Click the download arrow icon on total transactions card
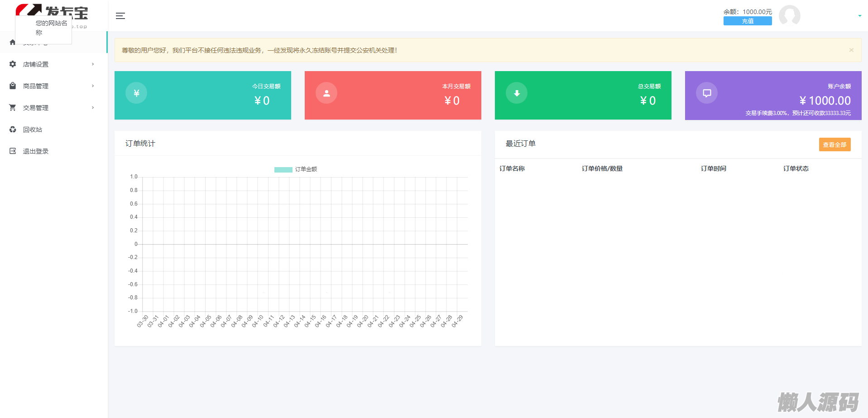868x418 pixels. 517,93
